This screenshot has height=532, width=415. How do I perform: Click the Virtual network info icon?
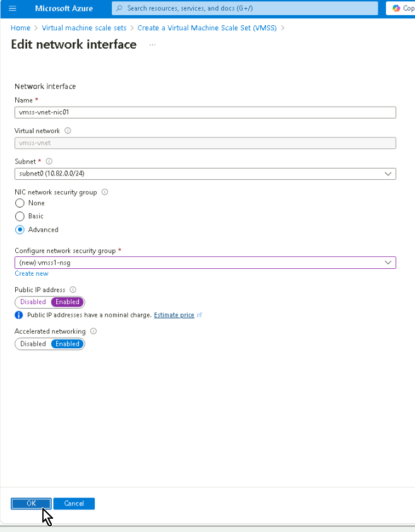tap(68, 131)
